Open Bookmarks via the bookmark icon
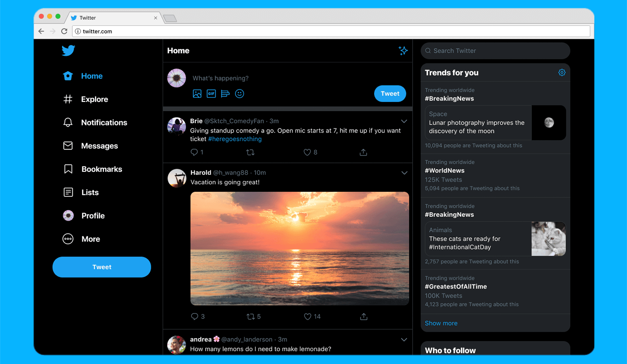The width and height of the screenshot is (627, 364). [68, 169]
